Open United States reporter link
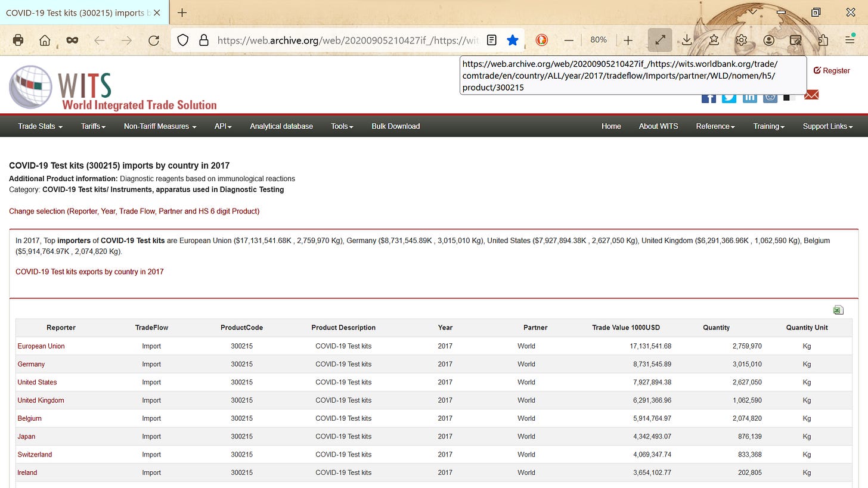Viewport: 868px width, 488px height. pyautogui.click(x=37, y=383)
